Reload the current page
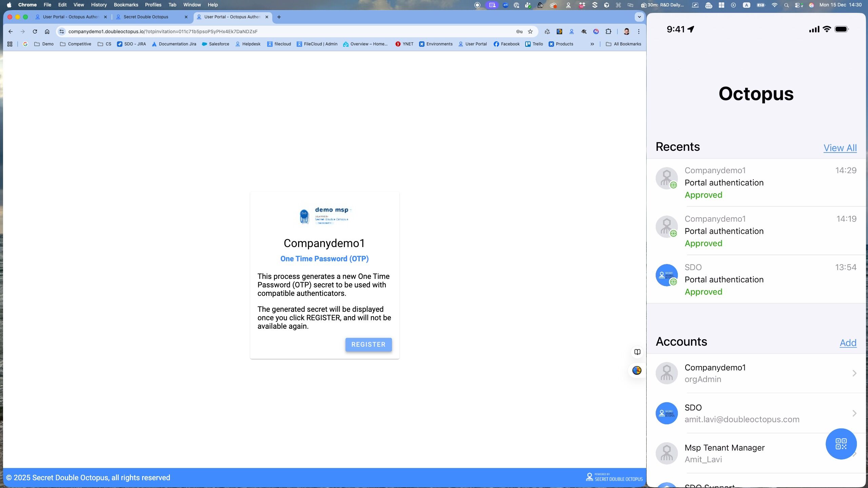This screenshot has width=868, height=488. pos(35,32)
